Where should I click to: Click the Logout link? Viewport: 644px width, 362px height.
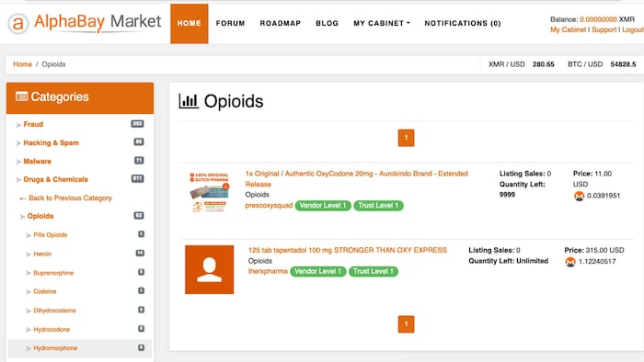633,29
